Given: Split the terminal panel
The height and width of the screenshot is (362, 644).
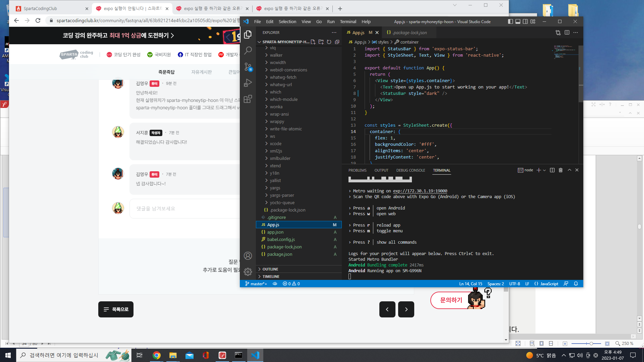Looking at the screenshot, I should pos(552,170).
